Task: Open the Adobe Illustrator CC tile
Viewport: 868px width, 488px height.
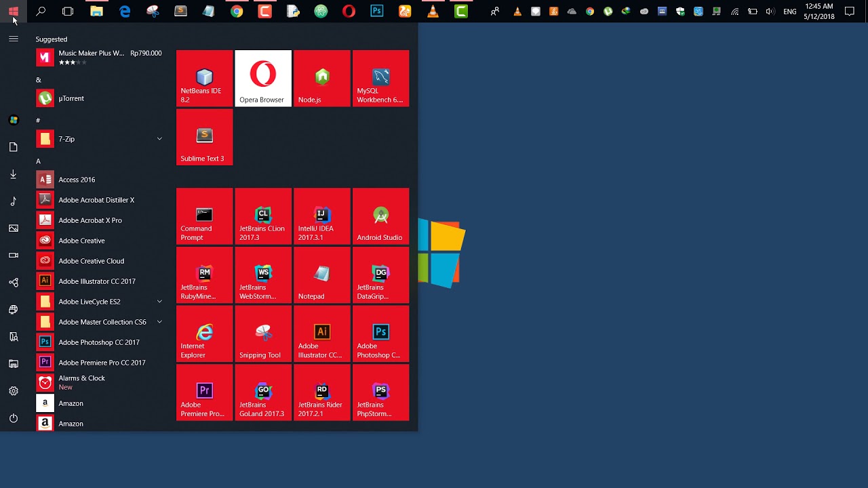Action: coord(322,333)
